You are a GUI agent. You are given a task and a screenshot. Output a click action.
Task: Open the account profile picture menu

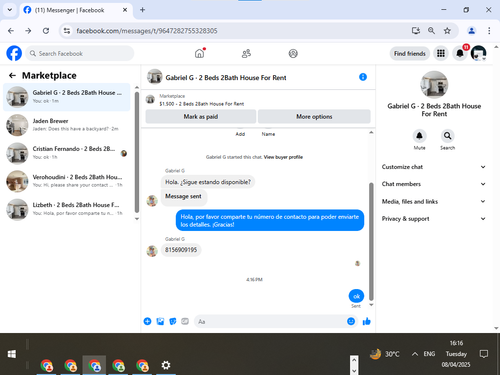(478, 53)
